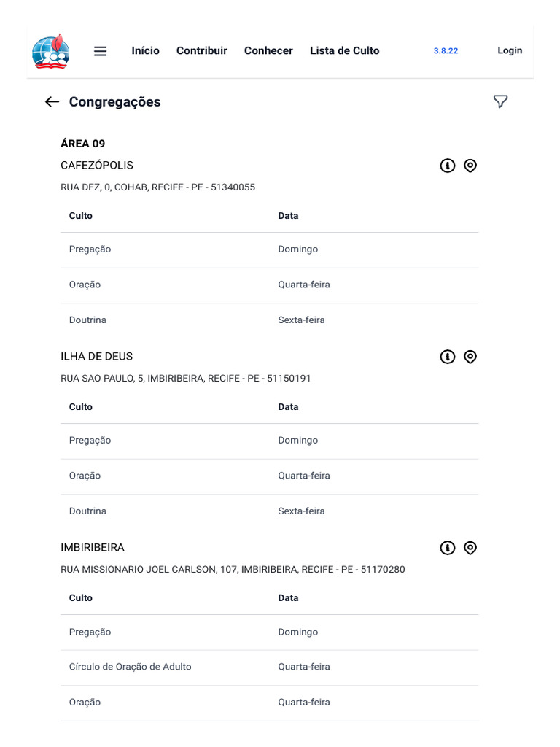Click the version 3.8.22 link
560x747 pixels.
tap(446, 51)
